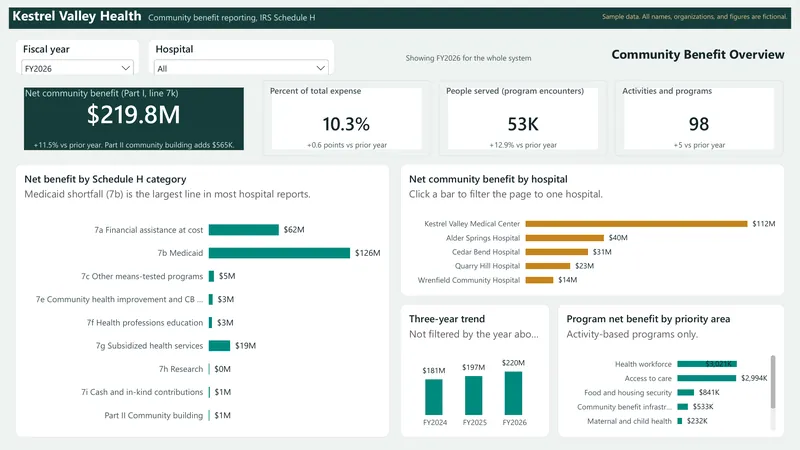Click the Food and housing security bar

click(686, 392)
